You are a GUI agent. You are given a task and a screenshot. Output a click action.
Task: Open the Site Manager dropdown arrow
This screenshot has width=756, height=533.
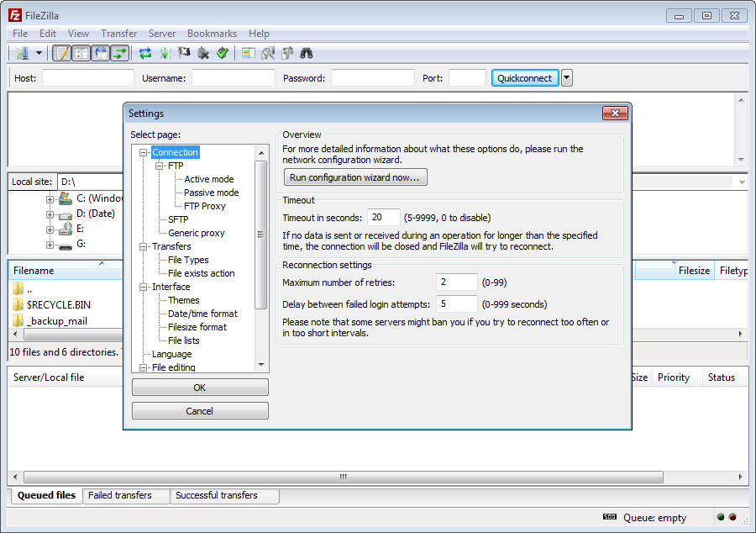click(x=39, y=53)
